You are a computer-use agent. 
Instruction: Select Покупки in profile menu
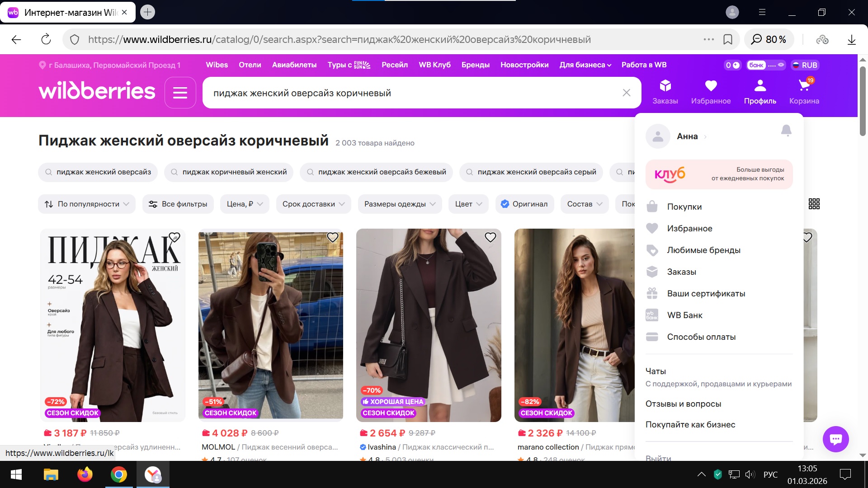[x=684, y=206]
